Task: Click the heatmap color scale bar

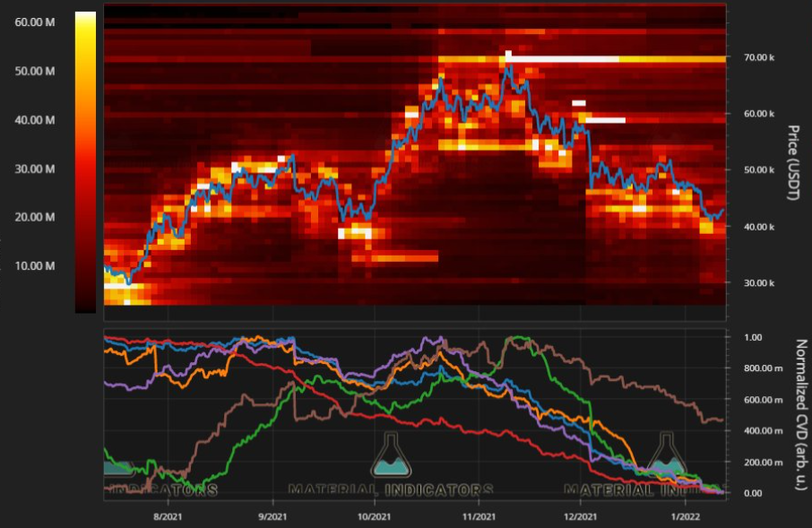Action: click(85, 161)
